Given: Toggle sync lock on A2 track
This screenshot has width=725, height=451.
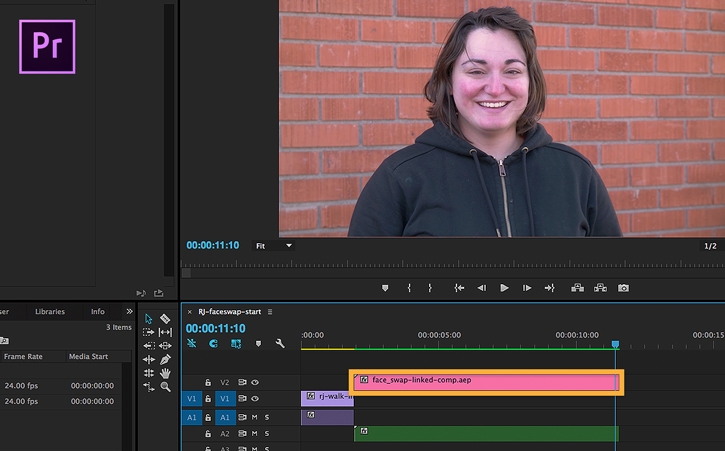Looking at the screenshot, I should pos(242,433).
